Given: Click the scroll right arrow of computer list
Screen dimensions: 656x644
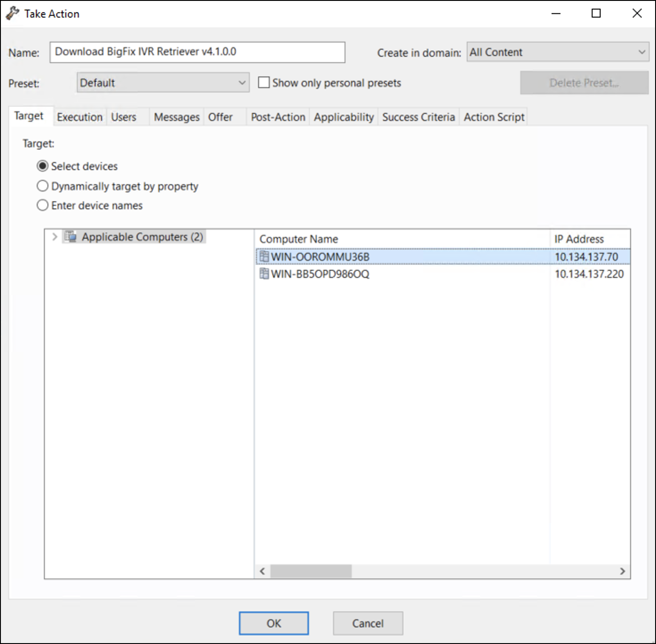Looking at the screenshot, I should 623,571.
